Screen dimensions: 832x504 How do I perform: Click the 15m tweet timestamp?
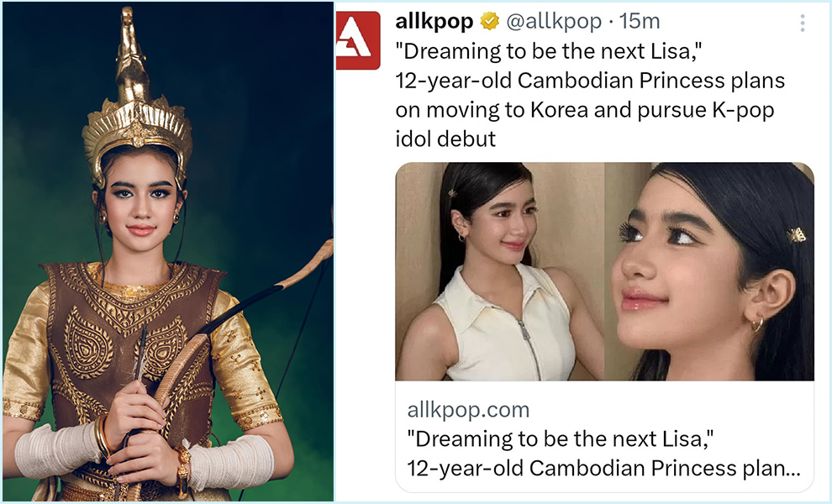640,21
